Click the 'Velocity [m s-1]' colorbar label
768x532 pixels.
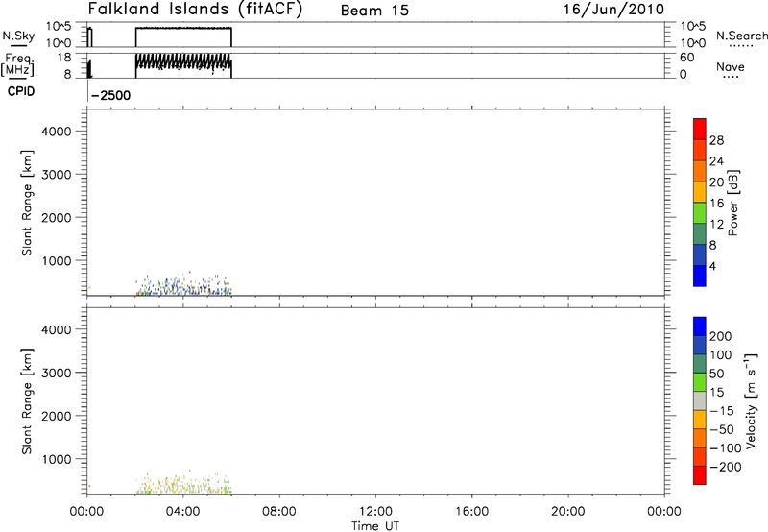751,400
